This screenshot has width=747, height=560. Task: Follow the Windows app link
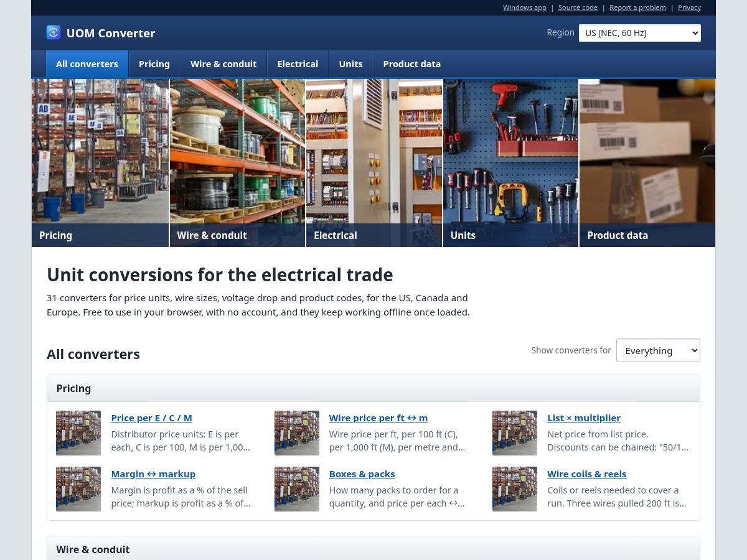coord(525,7)
